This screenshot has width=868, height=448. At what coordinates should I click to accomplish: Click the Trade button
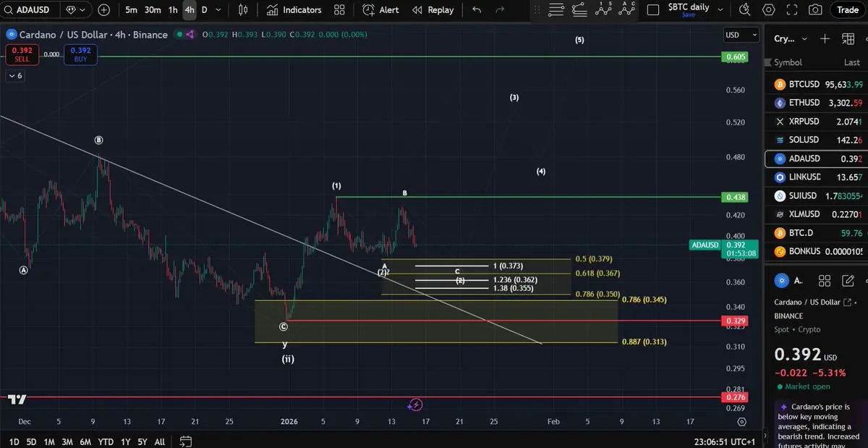pos(848,10)
